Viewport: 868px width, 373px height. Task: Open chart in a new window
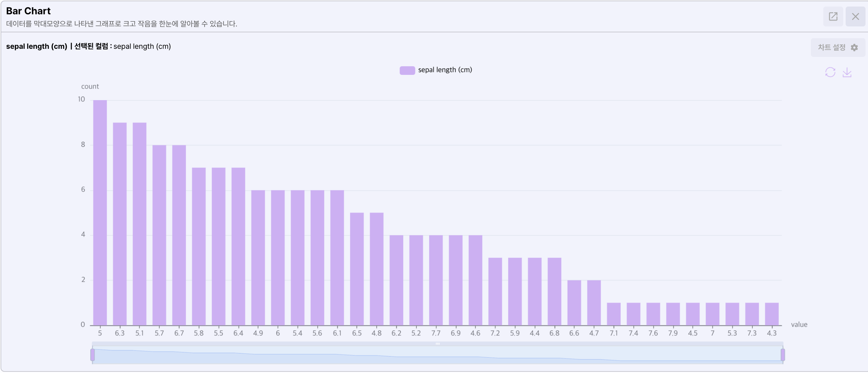coord(833,16)
